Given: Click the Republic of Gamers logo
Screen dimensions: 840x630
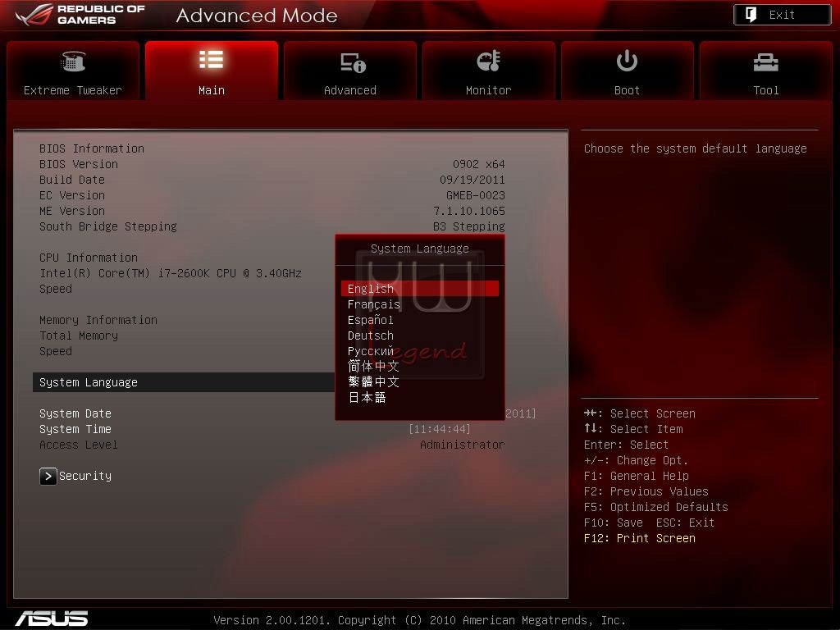Looking at the screenshot, I should coord(80,15).
